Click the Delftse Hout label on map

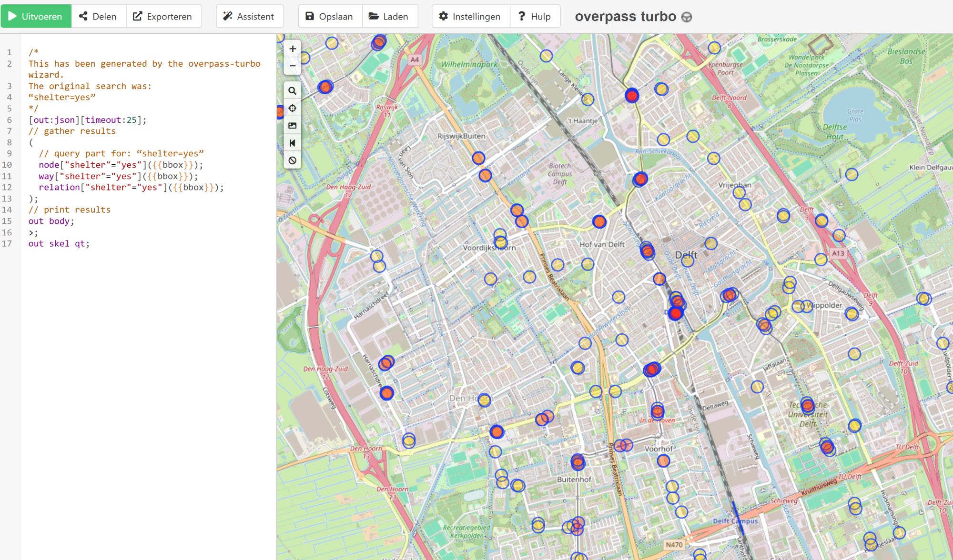(x=835, y=132)
